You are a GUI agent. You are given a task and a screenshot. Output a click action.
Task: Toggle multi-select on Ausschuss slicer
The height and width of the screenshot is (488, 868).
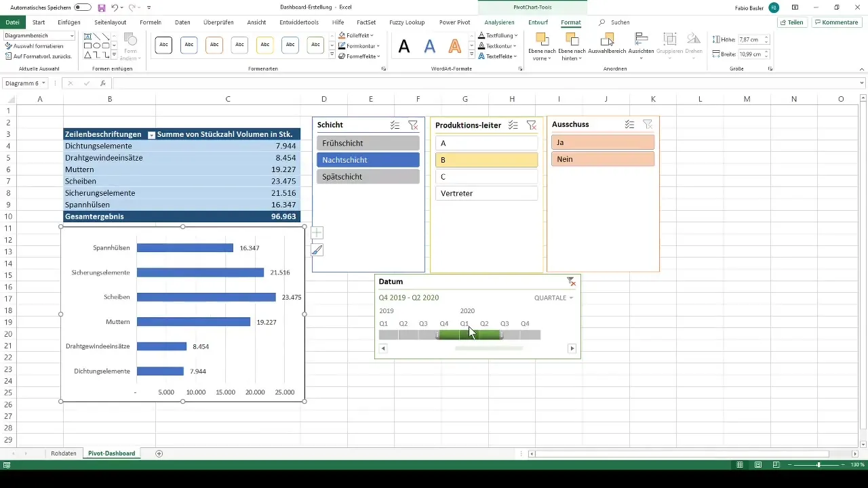630,125
